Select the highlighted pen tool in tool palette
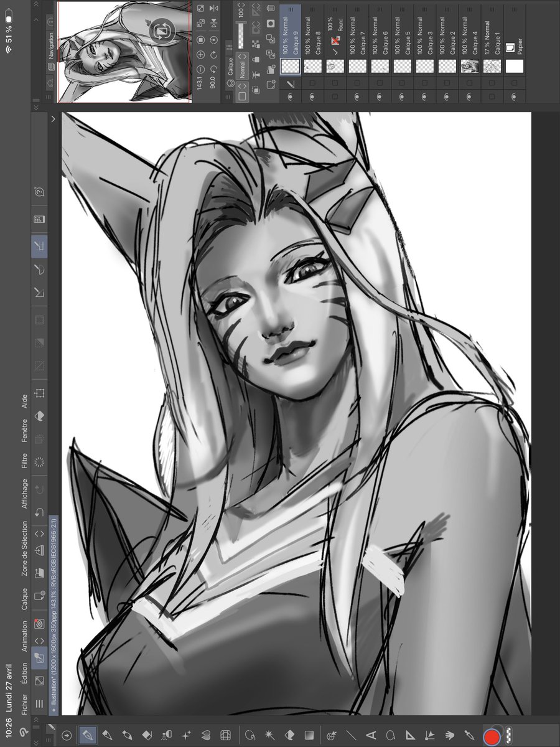The image size is (560, 747). click(88, 735)
